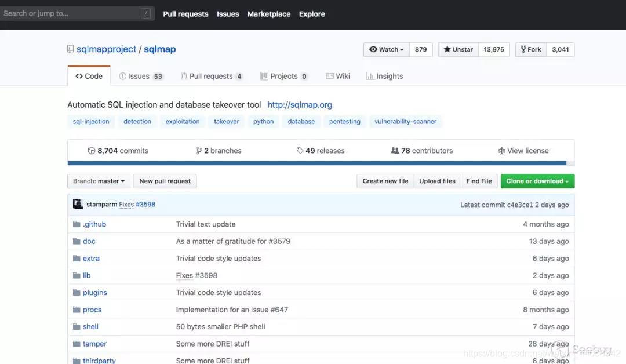Click the repository book icon beside sqlmapproject
626x364 pixels.
pyautogui.click(x=70, y=49)
